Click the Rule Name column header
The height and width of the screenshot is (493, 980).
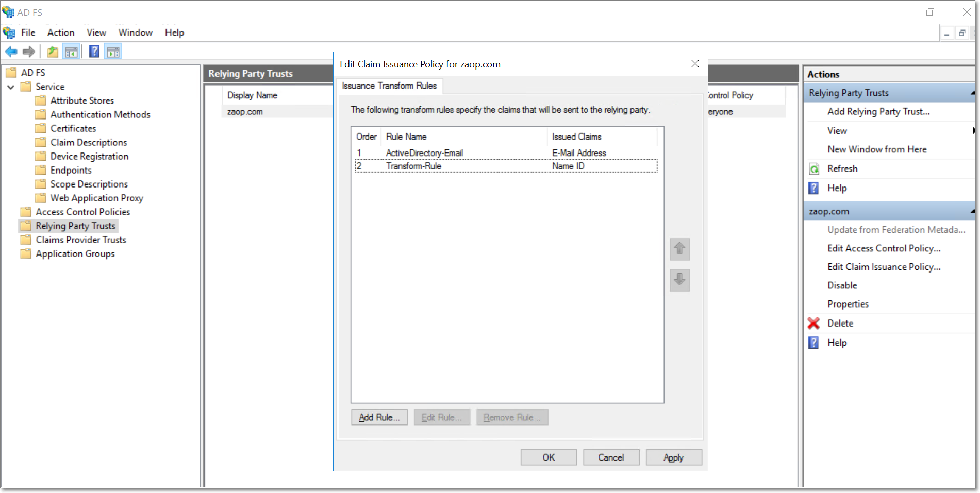tap(464, 137)
